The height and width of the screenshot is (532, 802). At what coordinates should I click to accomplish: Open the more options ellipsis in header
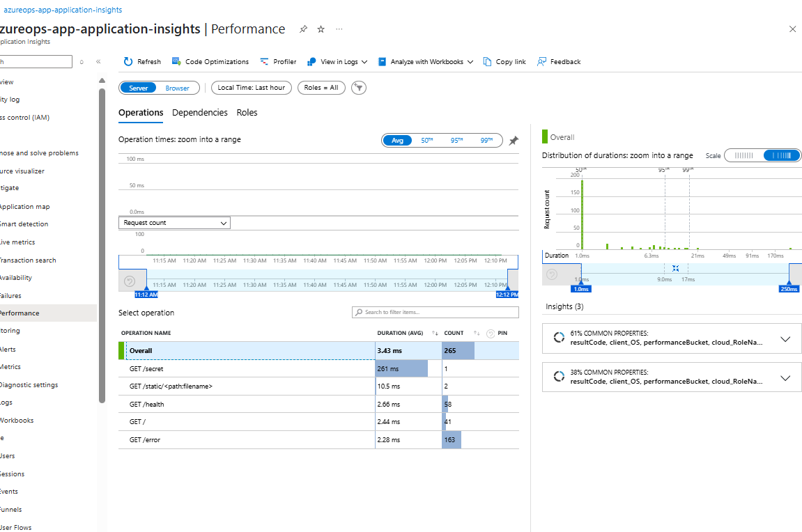(x=339, y=29)
